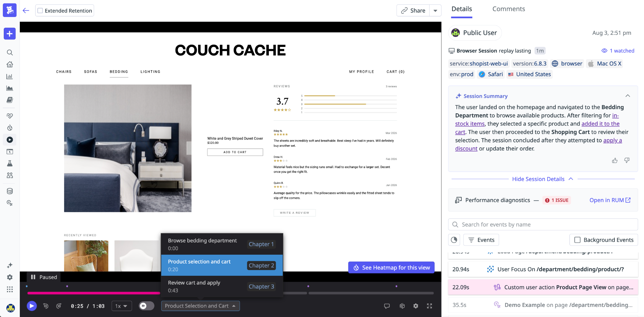
Task: Skip forward 10 seconds in replay
Action: tap(59, 306)
